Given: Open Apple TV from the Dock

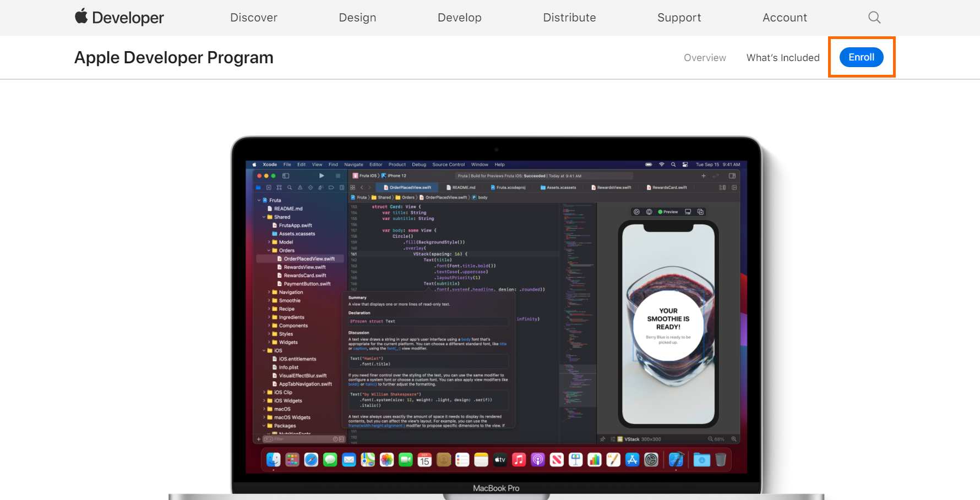Looking at the screenshot, I should [x=500, y=459].
